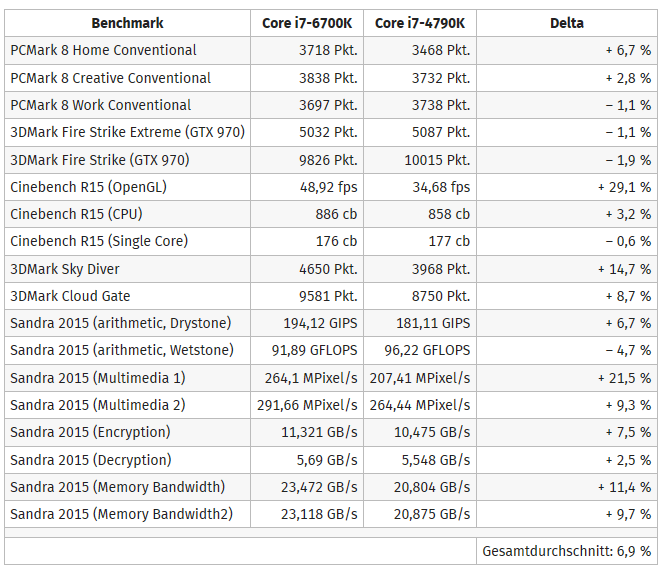Click the Core i7-6700K column header
Image resolution: width=667 pixels, height=568 pixels.
(307, 23)
